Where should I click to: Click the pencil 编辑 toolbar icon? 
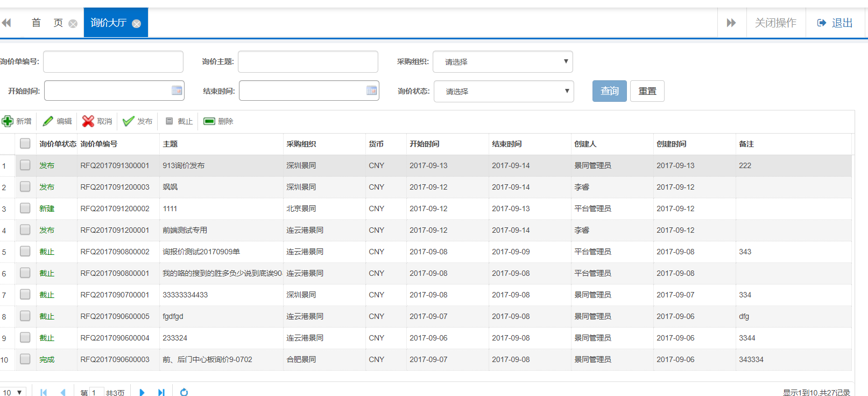[48, 121]
